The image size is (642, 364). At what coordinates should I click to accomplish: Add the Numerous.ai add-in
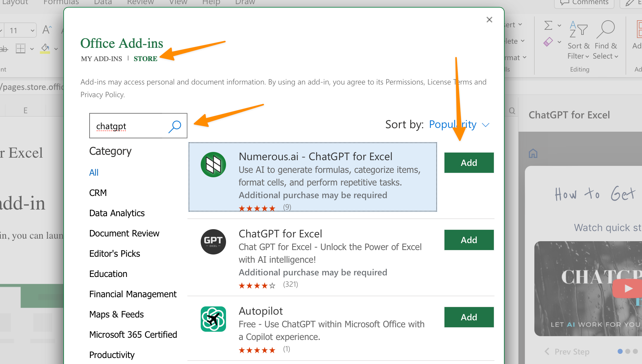coord(469,163)
